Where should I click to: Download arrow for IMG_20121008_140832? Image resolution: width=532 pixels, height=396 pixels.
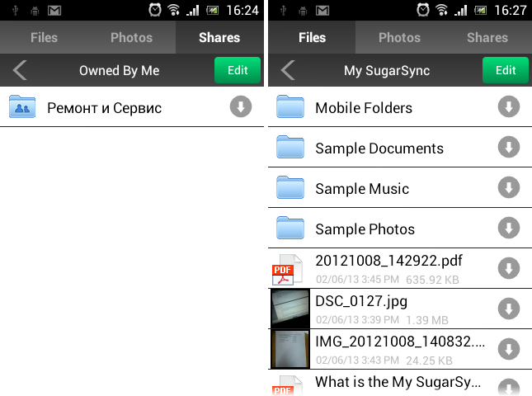tap(509, 349)
